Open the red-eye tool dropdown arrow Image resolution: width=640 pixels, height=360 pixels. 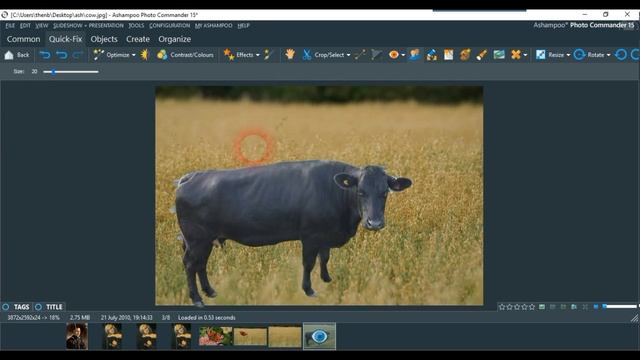(x=403, y=55)
